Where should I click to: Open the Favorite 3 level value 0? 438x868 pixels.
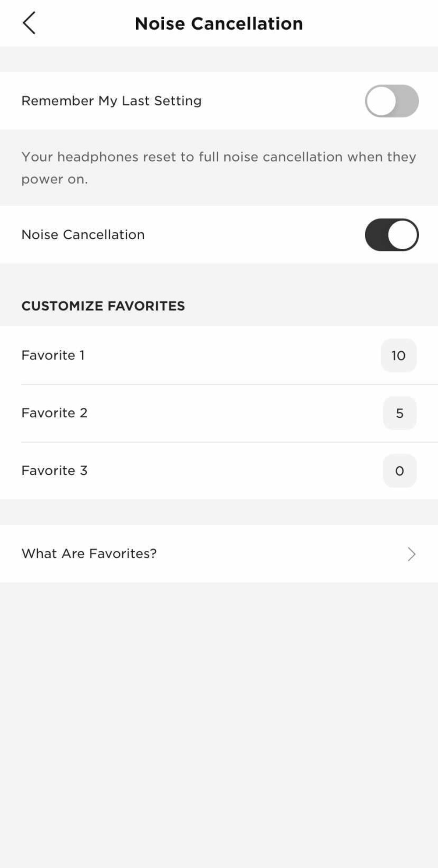tap(399, 471)
